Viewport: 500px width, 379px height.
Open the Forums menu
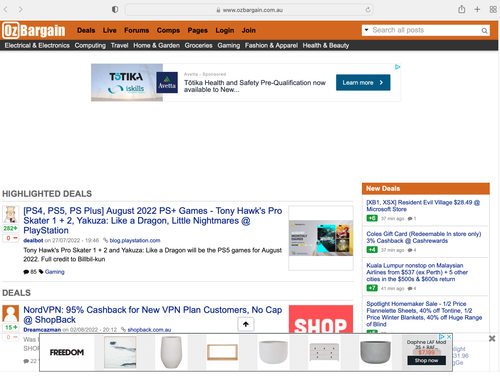click(x=137, y=30)
